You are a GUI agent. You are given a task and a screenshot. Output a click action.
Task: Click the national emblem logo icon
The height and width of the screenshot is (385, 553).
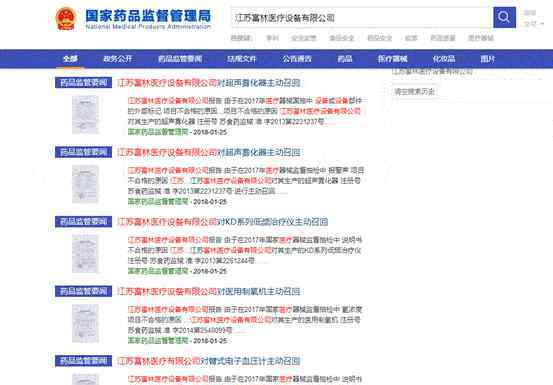[66, 19]
